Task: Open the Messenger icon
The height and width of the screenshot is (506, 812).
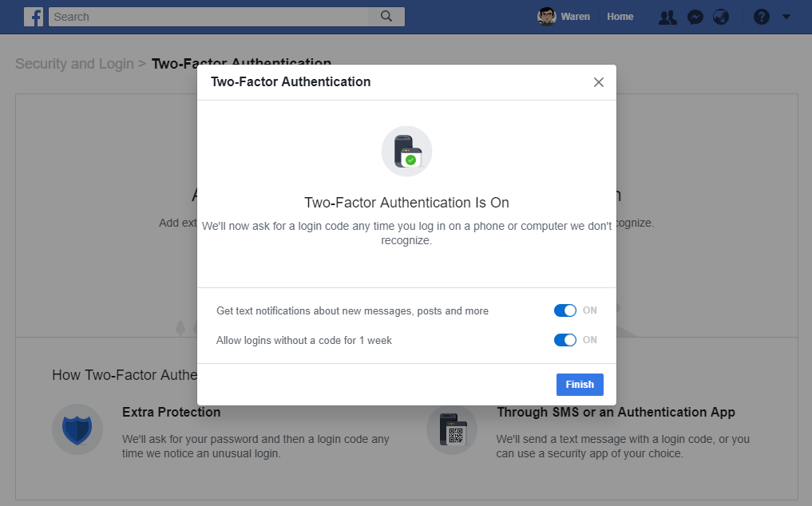Action: [x=695, y=16]
